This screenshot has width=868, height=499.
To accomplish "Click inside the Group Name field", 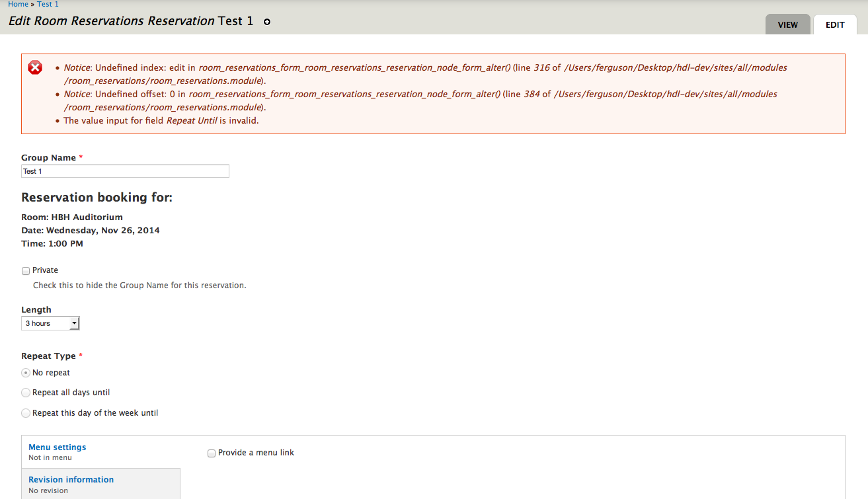I will [125, 171].
